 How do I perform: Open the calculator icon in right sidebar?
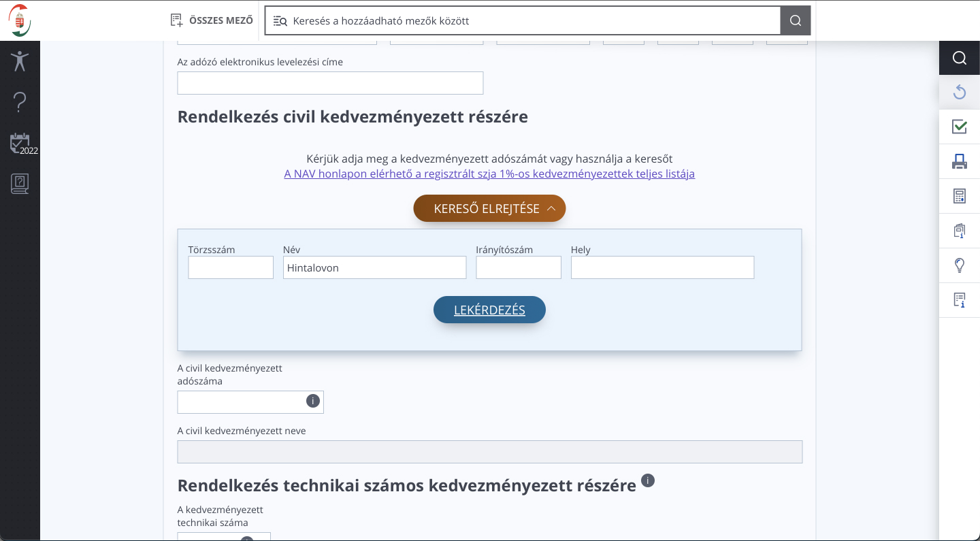(959, 196)
